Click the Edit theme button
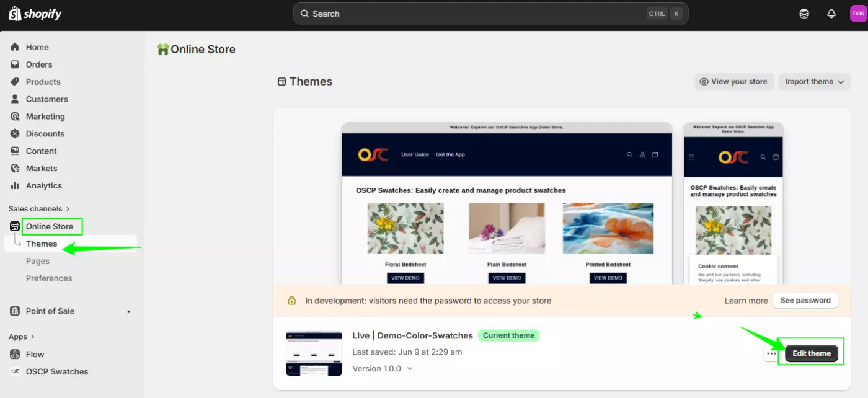The width and height of the screenshot is (868, 398). click(x=811, y=353)
